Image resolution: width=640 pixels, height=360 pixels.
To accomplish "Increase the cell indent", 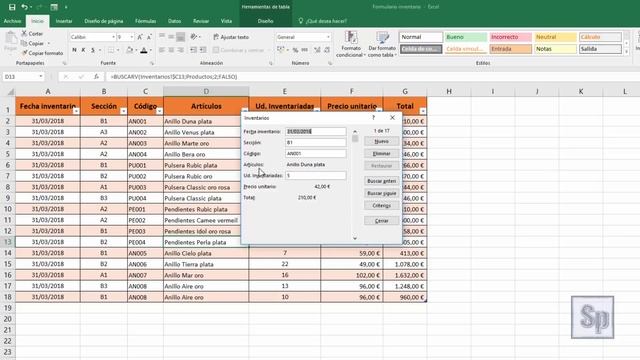I will pos(203,50).
